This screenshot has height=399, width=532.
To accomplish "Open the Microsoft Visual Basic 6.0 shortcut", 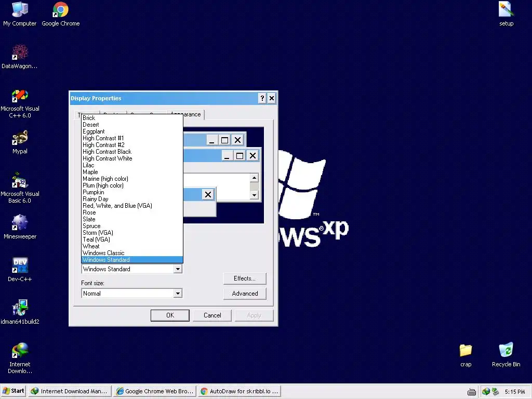I will click(20, 188).
